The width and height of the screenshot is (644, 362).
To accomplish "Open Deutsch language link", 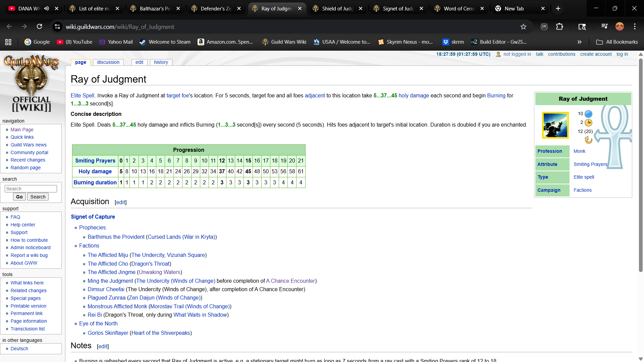I will pos(19,349).
